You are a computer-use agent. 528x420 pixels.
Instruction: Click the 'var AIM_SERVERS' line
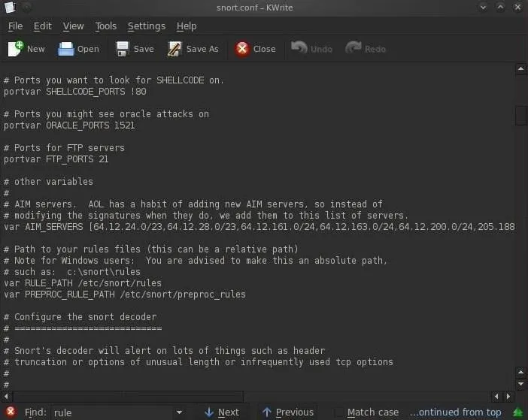[x=259, y=227]
